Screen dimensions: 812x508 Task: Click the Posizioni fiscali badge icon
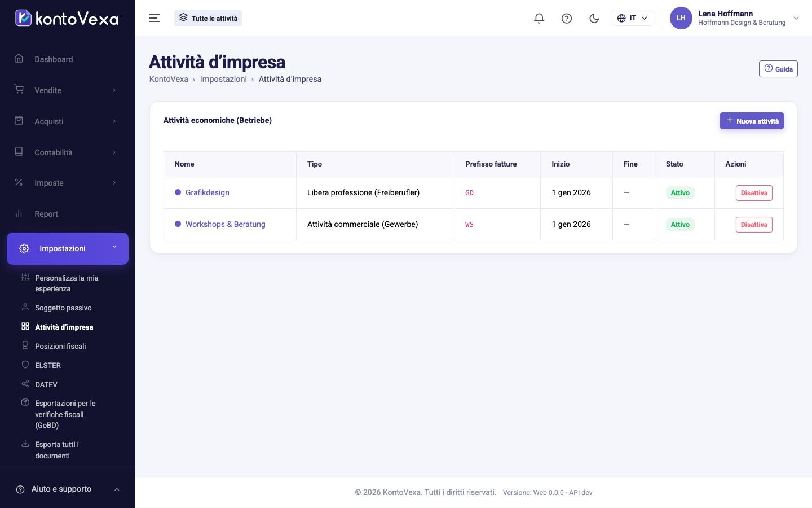25,345
